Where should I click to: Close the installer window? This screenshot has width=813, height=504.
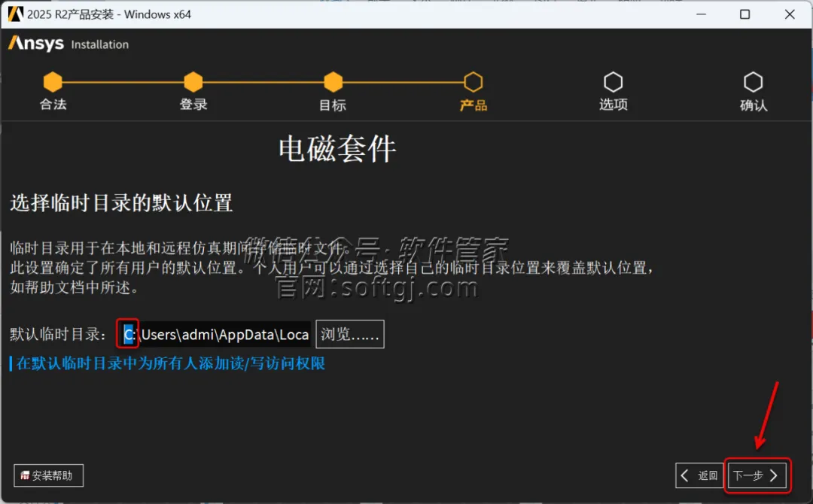[x=790, y=14]
